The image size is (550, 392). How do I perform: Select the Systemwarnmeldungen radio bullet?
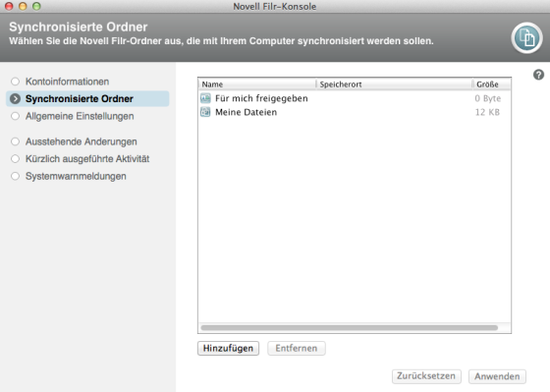coord(15,176)
